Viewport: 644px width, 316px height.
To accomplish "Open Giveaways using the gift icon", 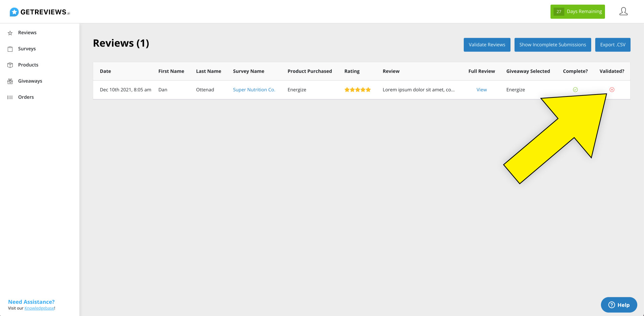I will pyautogui.click(x=10, y=81).
